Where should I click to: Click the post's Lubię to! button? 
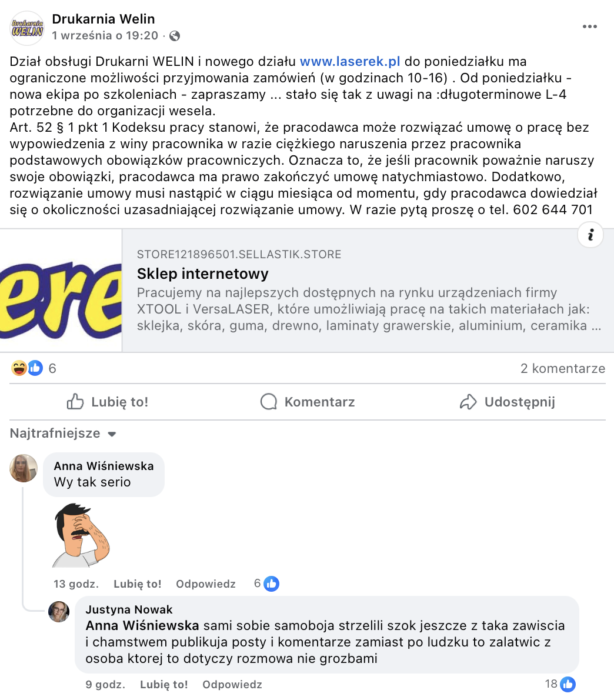(108, 402)
